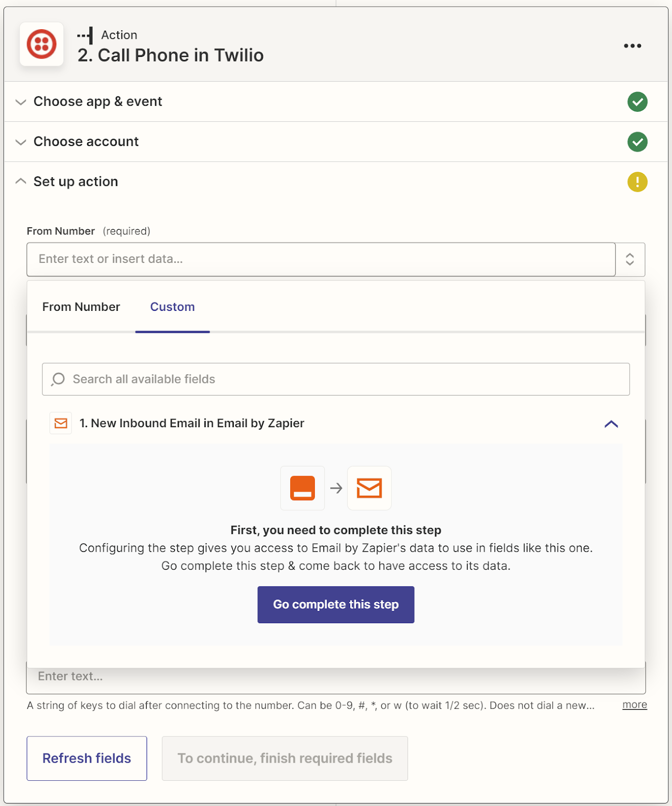Viewport: 672px width, 806px height.
Task: Click the step title 2. Call Phone in Twilio
Action: (171, 55)
